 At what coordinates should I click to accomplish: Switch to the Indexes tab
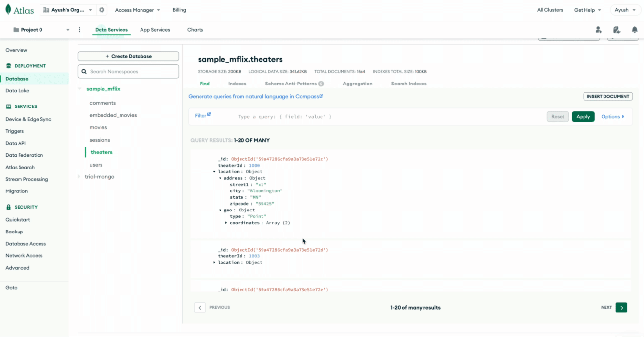click(x=237, y=83)
